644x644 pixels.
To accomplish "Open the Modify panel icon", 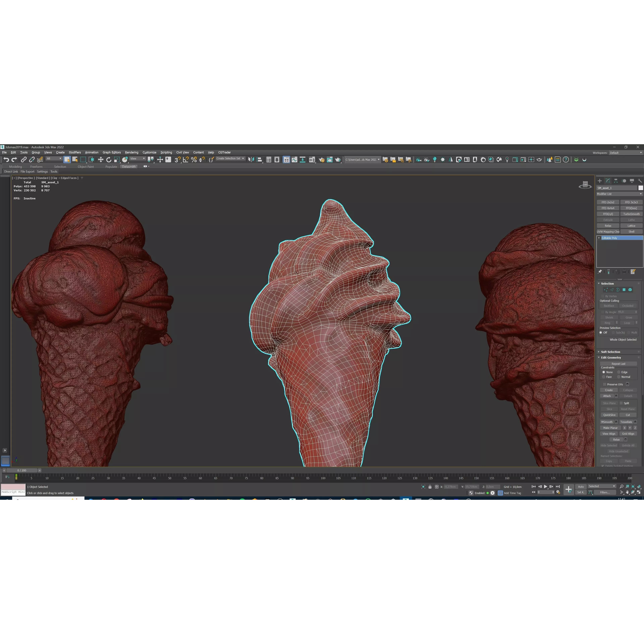I will point(608,181).
